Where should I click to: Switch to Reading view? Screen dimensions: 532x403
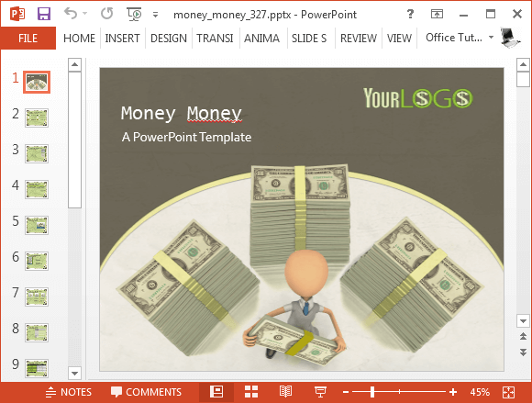[285, 392]
